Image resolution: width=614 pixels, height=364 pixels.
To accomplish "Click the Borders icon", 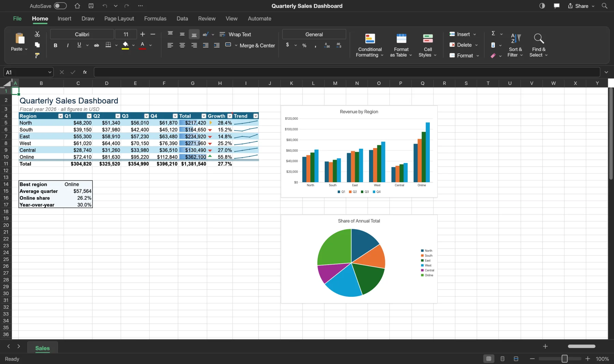I will tap(108, 45).
